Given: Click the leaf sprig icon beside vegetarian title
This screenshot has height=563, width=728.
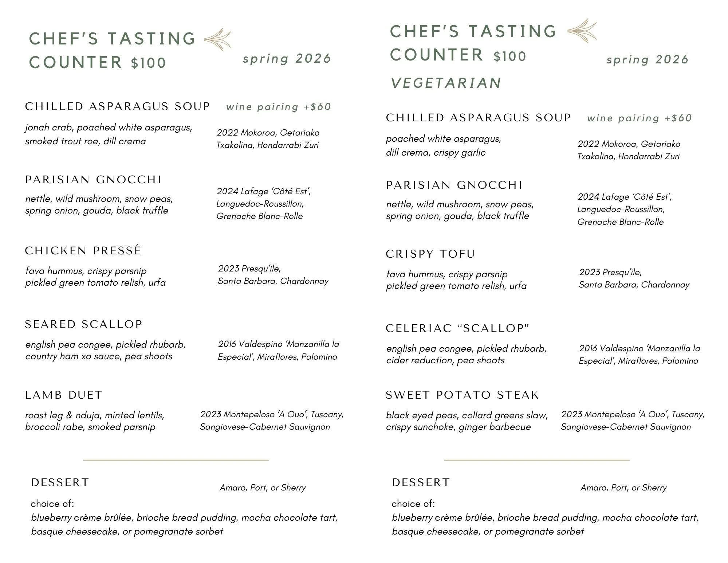Looking at the screenshot, I should 582,31.
